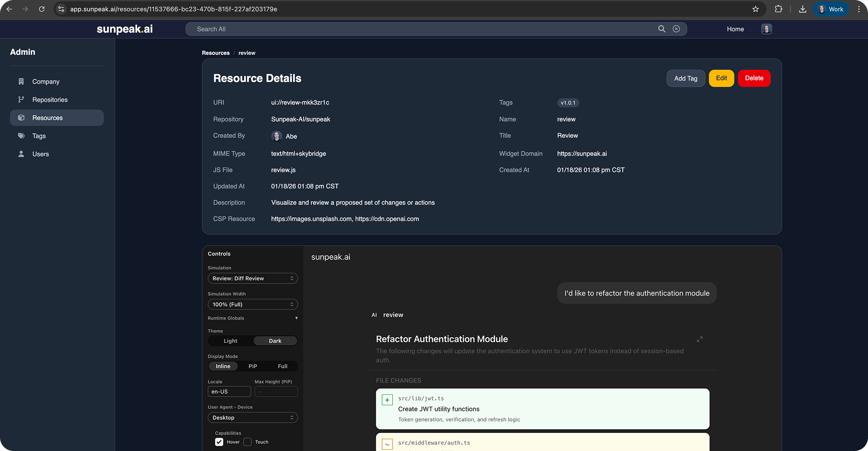Collapse the Runtime Globals section
This screenshot has width=868, height=451.
point(296,318)
